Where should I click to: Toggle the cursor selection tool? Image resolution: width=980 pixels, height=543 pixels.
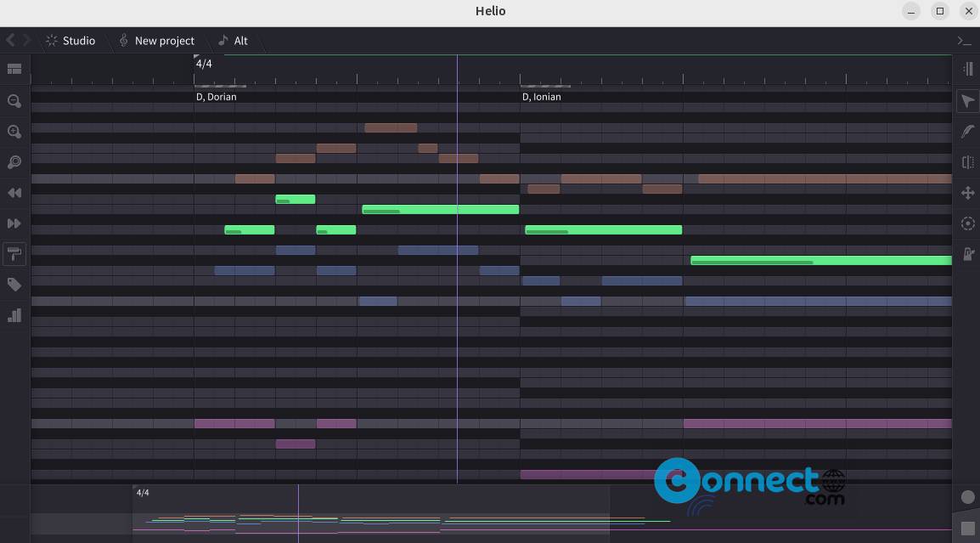tap(968, 101)
